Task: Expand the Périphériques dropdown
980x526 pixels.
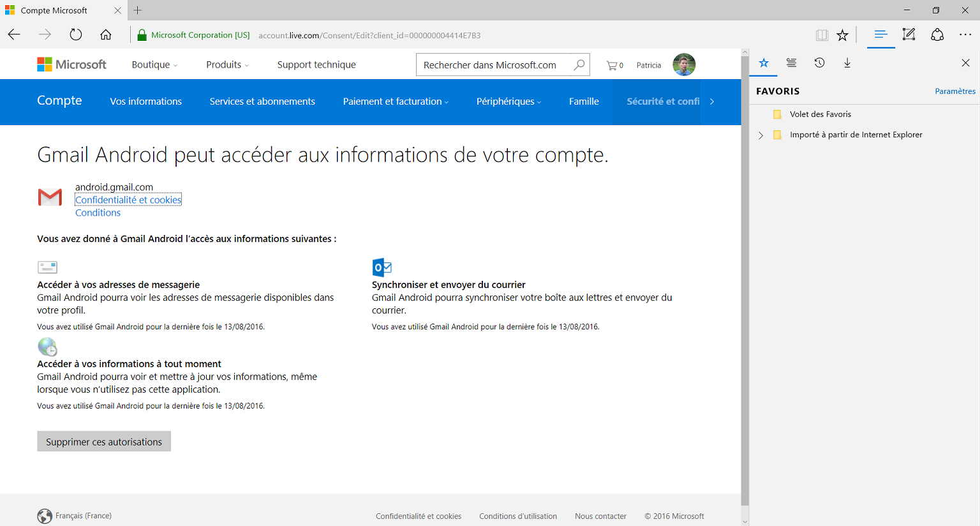Action: click(x=509, y=101)
